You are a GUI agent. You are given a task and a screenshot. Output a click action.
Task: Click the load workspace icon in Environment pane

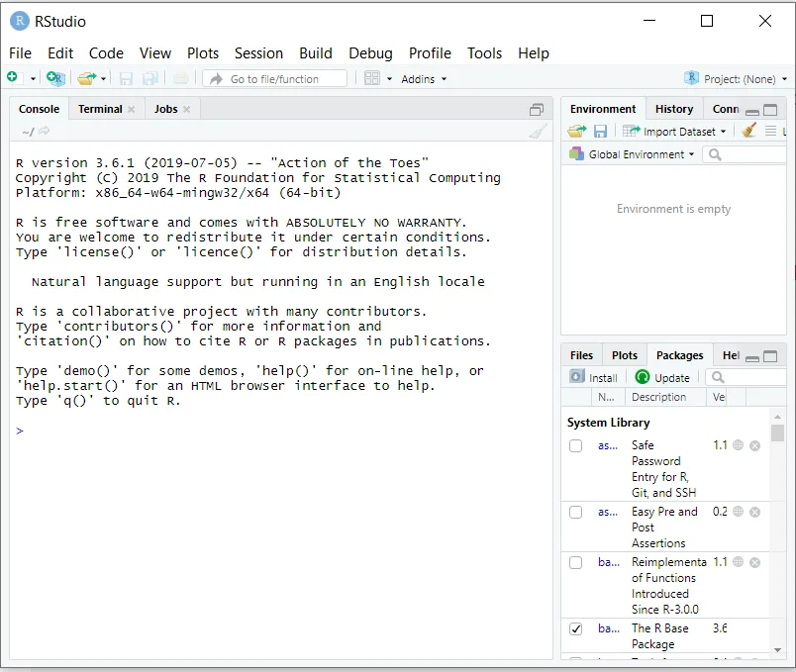(576, 131)
